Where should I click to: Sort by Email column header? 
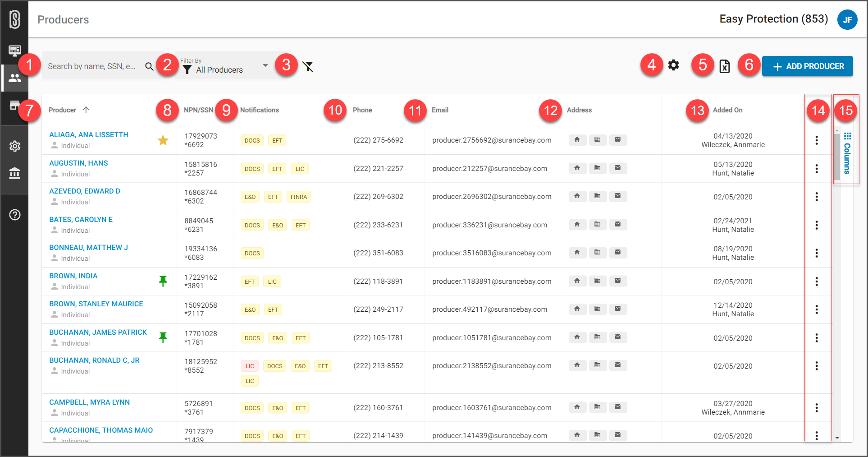[x=440, y=110]
